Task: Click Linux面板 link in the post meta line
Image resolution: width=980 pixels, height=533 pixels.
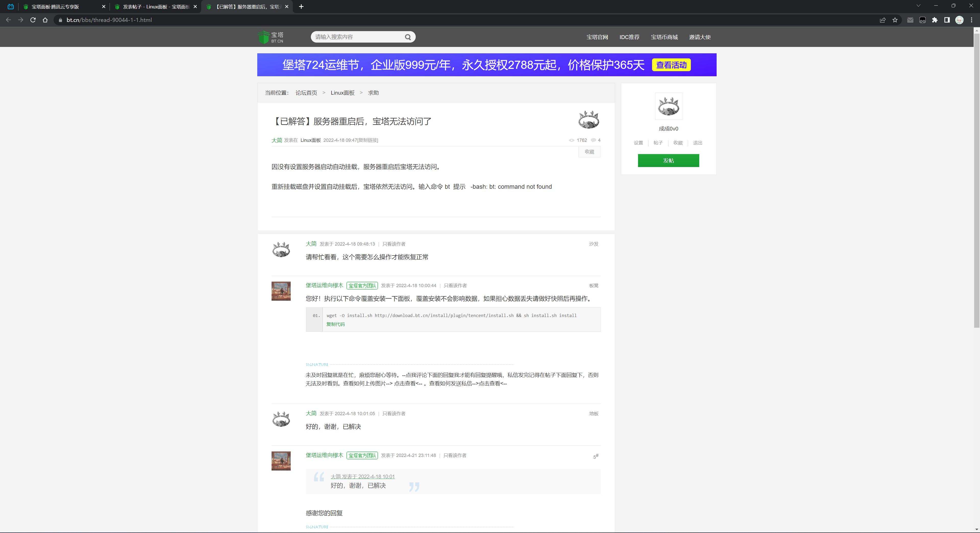Action: pos(310,140)
